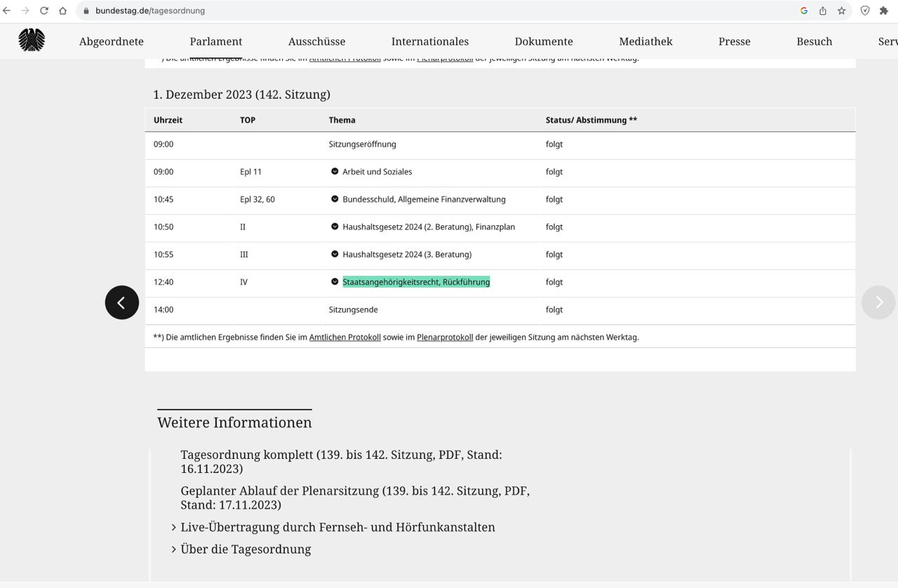Click the Sitzungseröffnung row text
The image size is (898, 588).
pyautogui.click(x=362, y=145)
